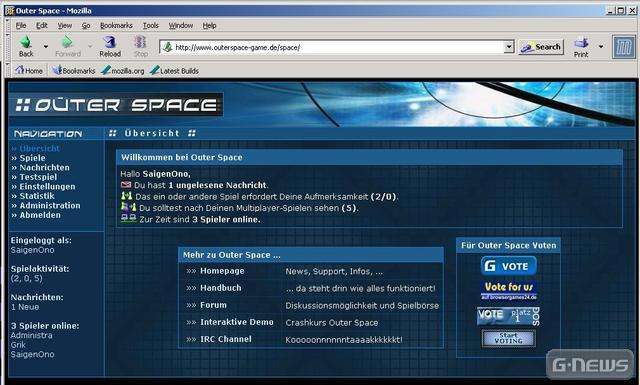Click the mozilla.org bookmark icon
640x385 pixels.
pos(106,70)
